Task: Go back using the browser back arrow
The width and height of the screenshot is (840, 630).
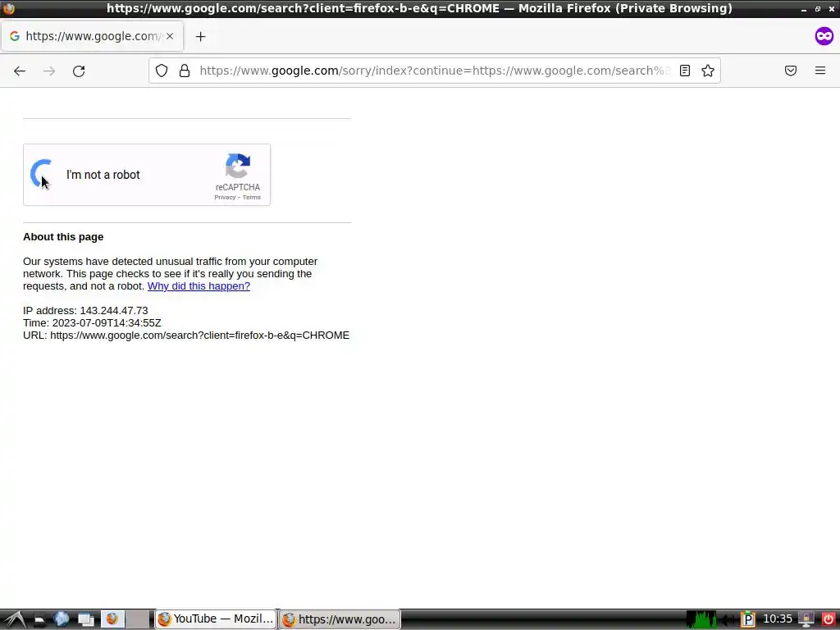Action: pyautogui.click(x=20, y=71)
